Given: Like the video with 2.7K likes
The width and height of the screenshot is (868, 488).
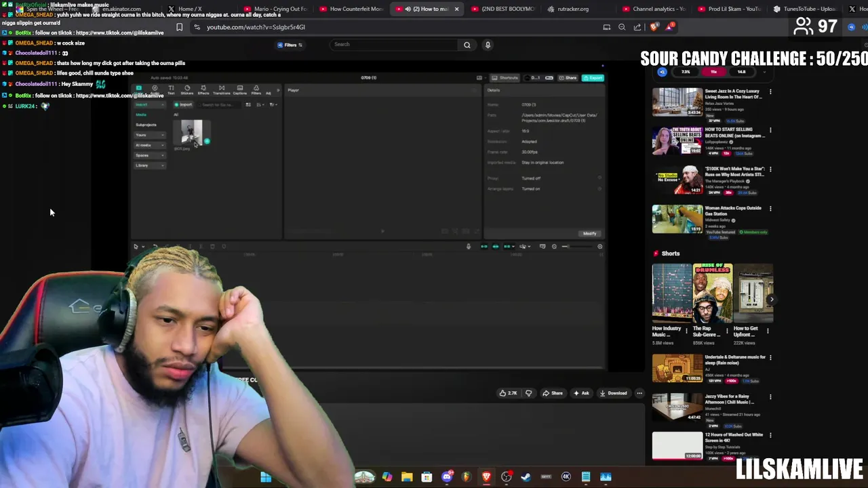Looking at the screenshot, I should tap(508, 393).
